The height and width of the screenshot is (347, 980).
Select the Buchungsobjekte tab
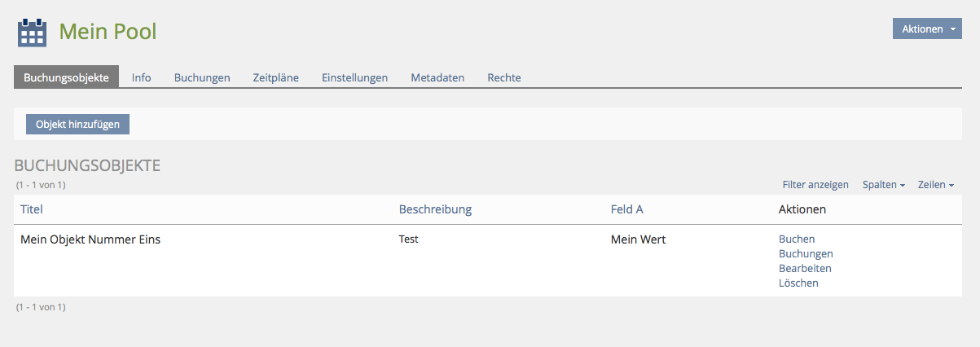(x=67, y=77)
